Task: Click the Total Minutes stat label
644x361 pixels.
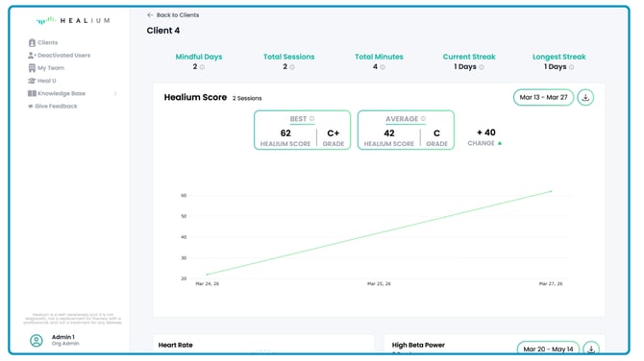Action: tap(379, 57)
